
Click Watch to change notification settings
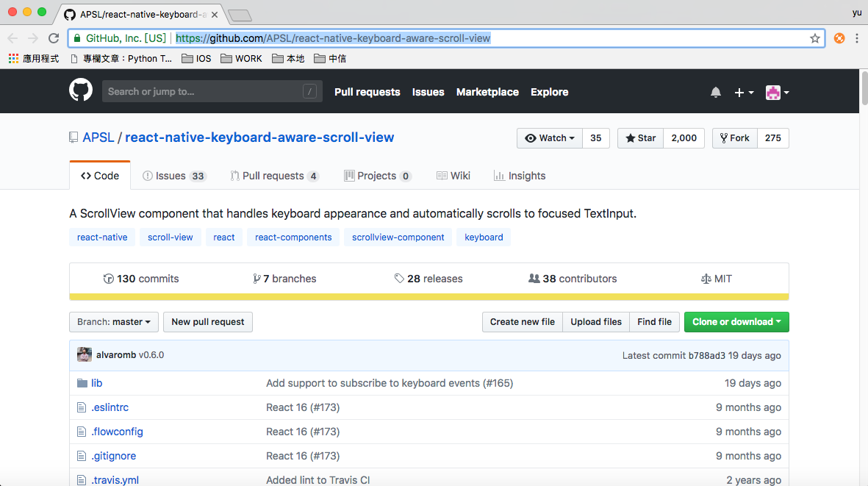click(548, 137)
